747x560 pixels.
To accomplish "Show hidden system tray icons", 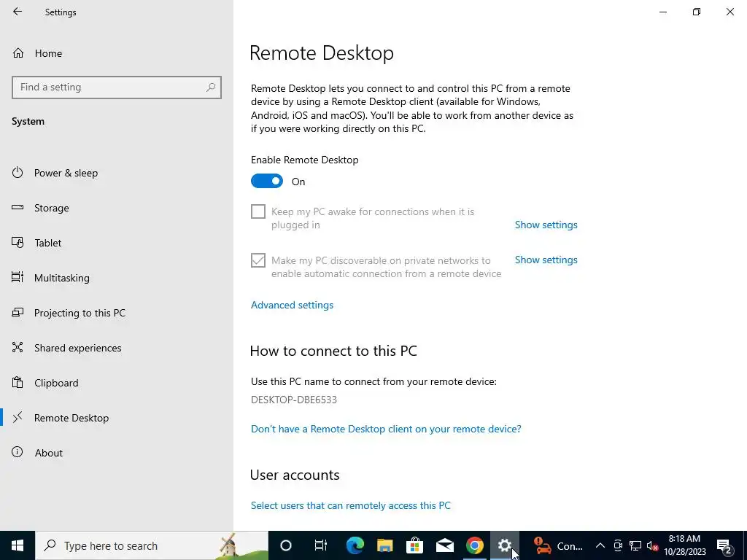I will point(600,545).
